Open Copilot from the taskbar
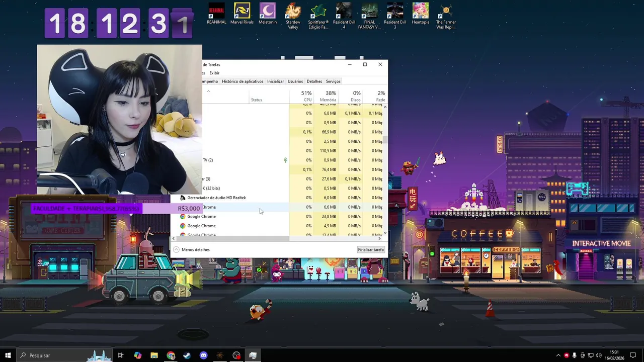The height and width of the screenshot is (362, 644). [x=137, y=355]
